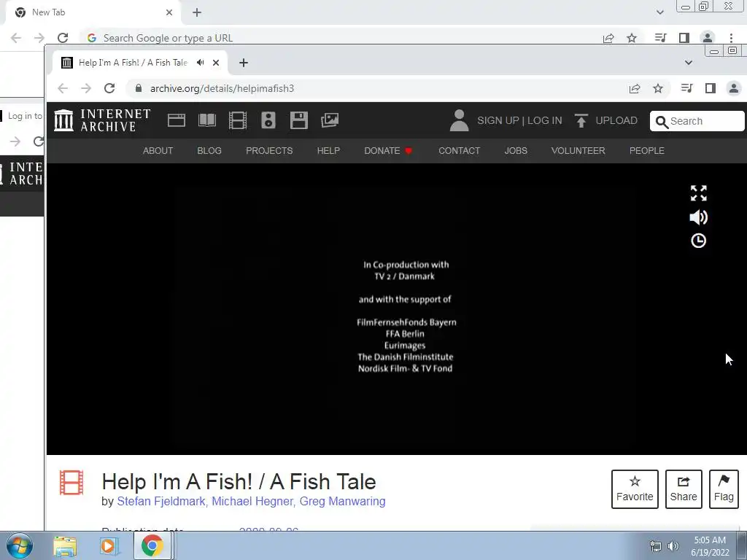Open the PEOPLE menu item
This screenshot has height=560, width=747.
pyautogui.click(x=646, y=150)
